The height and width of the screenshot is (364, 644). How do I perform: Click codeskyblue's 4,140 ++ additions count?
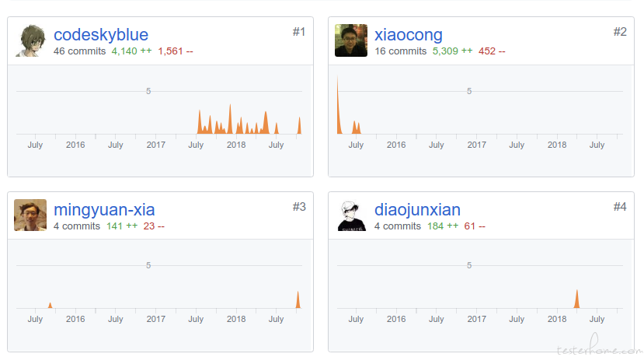coord(132,51)
